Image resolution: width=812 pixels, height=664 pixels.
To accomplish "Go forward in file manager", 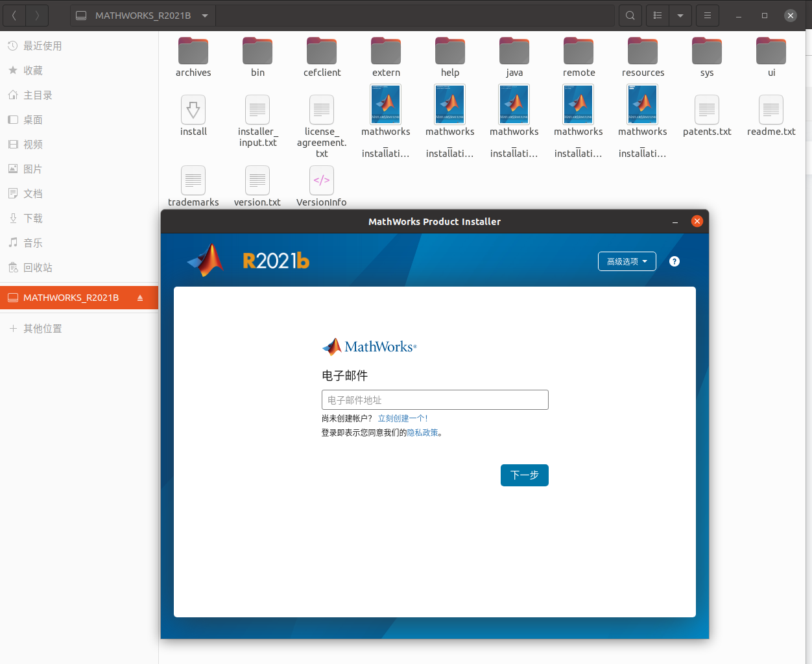I will 37,16.
